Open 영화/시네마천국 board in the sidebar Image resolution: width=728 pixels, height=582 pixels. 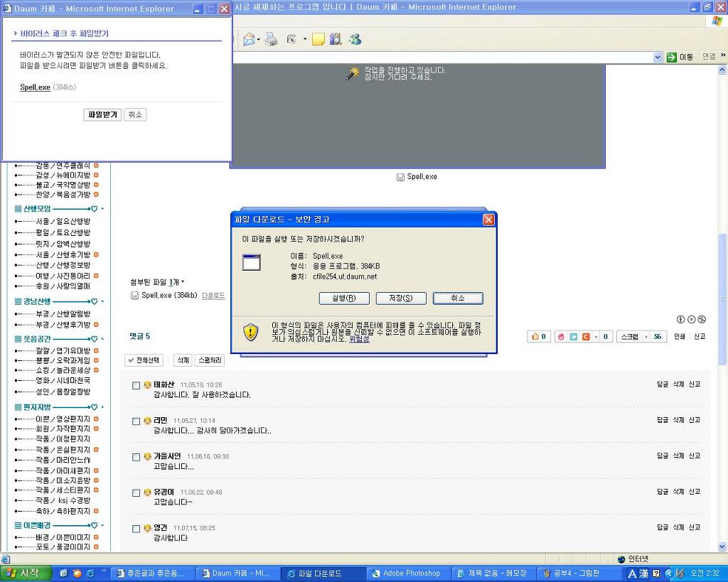click(x=63, y=381)
